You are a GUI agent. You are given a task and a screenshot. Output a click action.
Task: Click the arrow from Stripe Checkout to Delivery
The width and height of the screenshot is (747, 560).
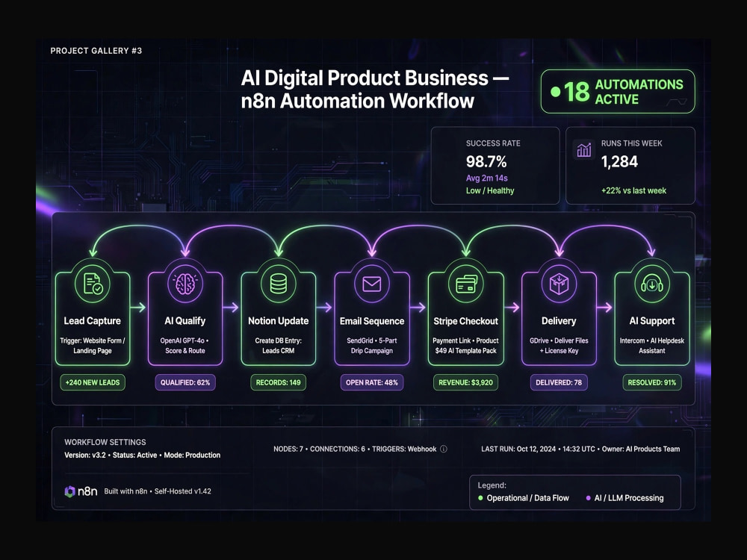(512, 308)
